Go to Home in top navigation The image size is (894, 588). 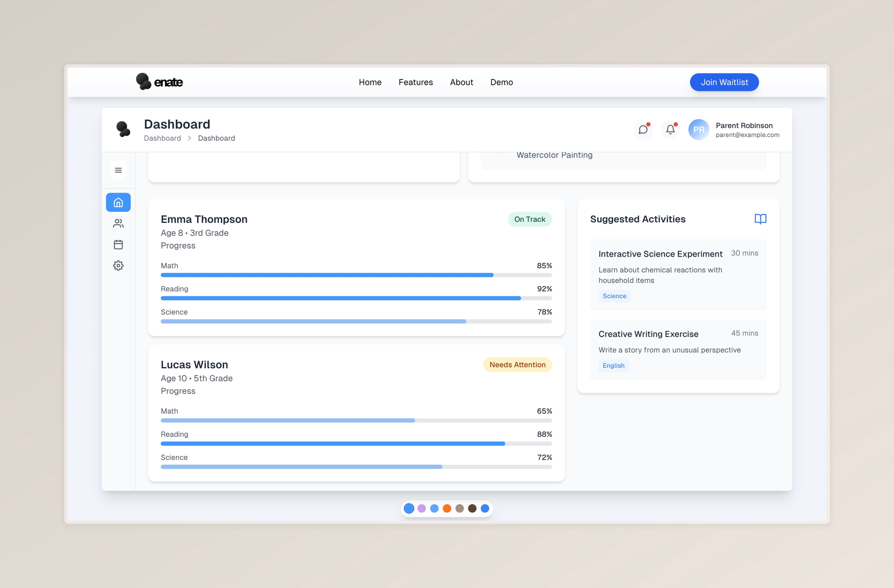[370, 82]
